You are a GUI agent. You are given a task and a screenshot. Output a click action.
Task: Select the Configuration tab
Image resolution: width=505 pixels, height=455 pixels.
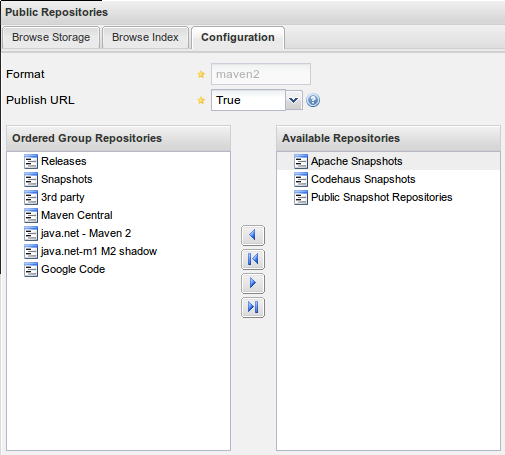point(238,37)
